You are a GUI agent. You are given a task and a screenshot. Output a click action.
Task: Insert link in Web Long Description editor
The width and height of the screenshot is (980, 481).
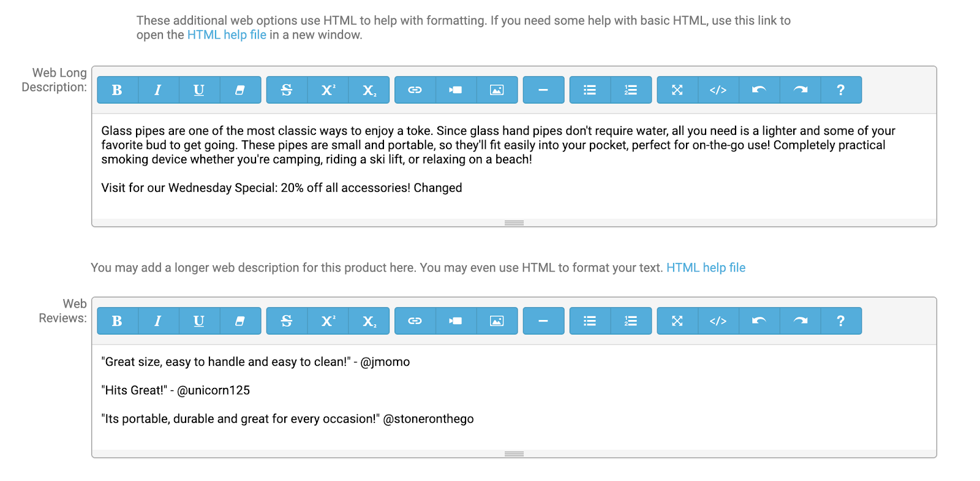coord(415,90)
